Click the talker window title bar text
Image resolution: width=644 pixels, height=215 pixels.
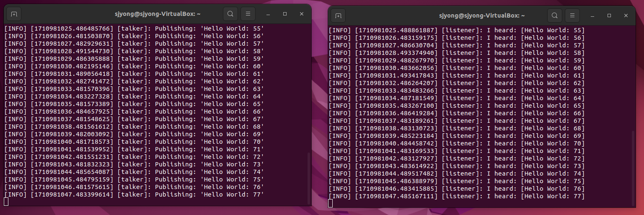158,14
